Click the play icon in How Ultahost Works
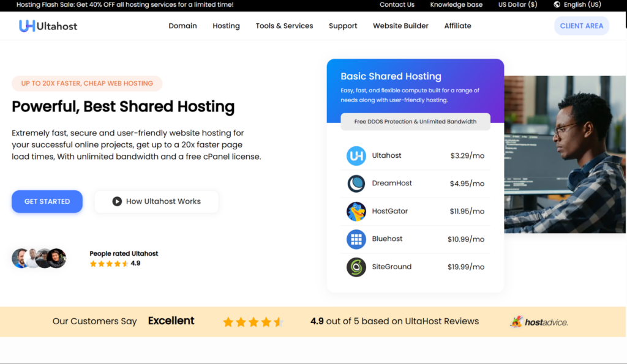 click(x=117, y=201)
